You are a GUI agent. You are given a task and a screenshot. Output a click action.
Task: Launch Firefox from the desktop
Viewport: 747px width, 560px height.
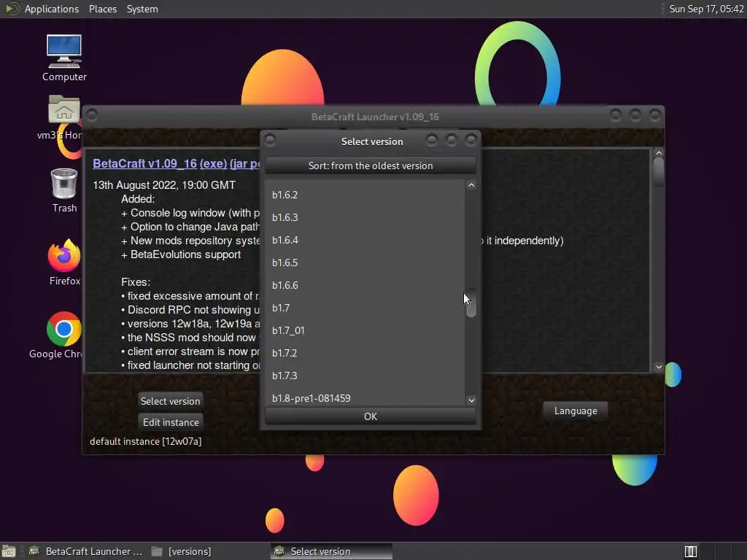click(64, 262)
